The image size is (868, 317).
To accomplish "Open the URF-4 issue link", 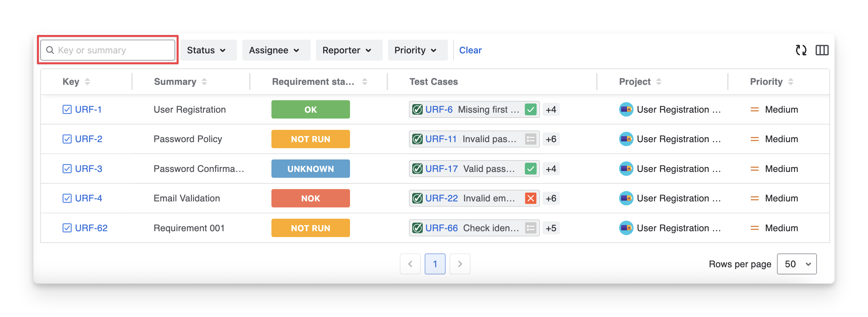I will coord(88,198).
